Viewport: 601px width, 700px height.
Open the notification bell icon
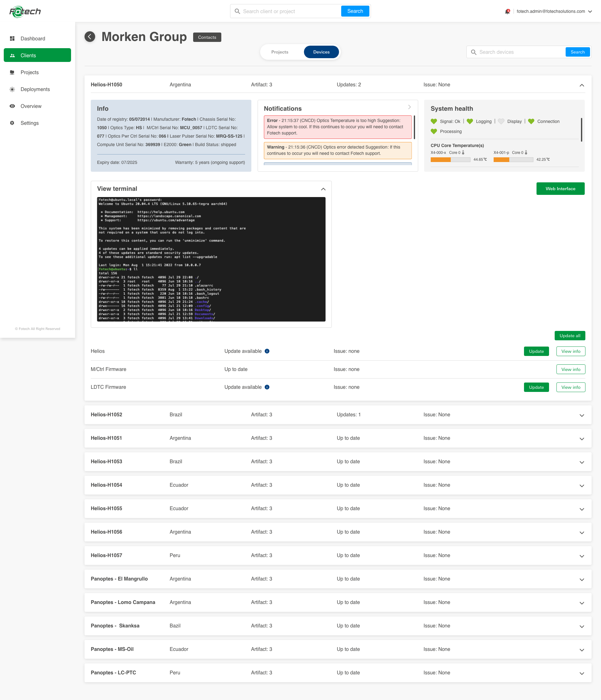507,11
